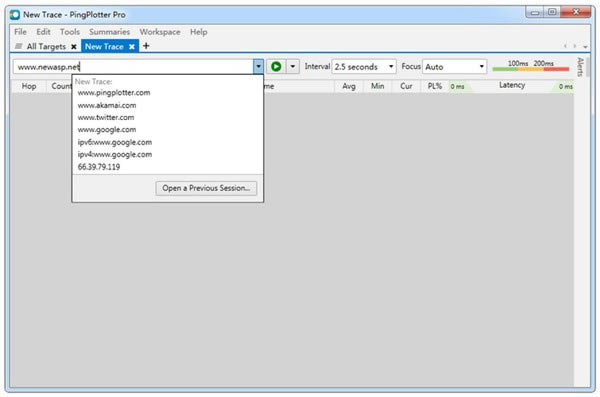
Task: Open the Focus Auto dropdown
Action: point(455,67)
